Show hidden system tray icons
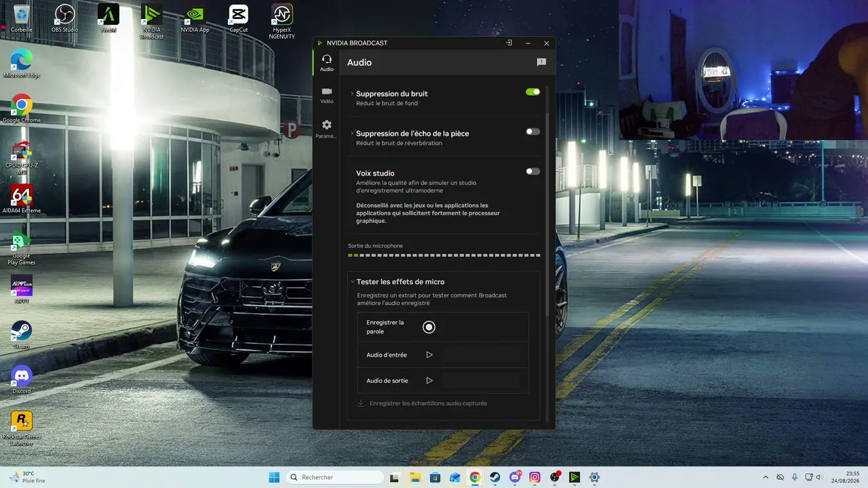Image resolution: width=868 pixels, height=488 pixels. pos(766,477)
